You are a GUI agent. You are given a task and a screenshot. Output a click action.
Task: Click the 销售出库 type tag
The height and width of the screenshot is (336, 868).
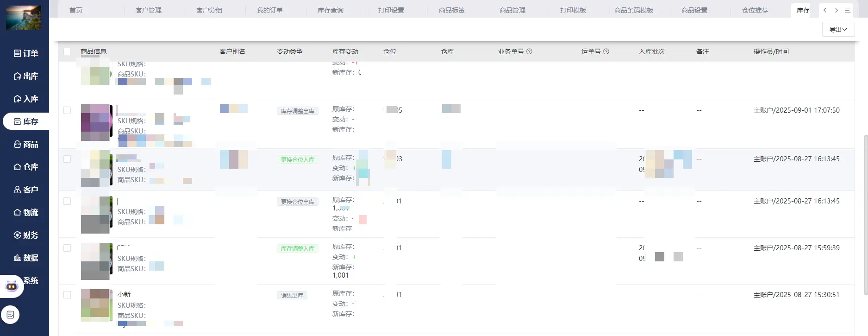point(292,295)
